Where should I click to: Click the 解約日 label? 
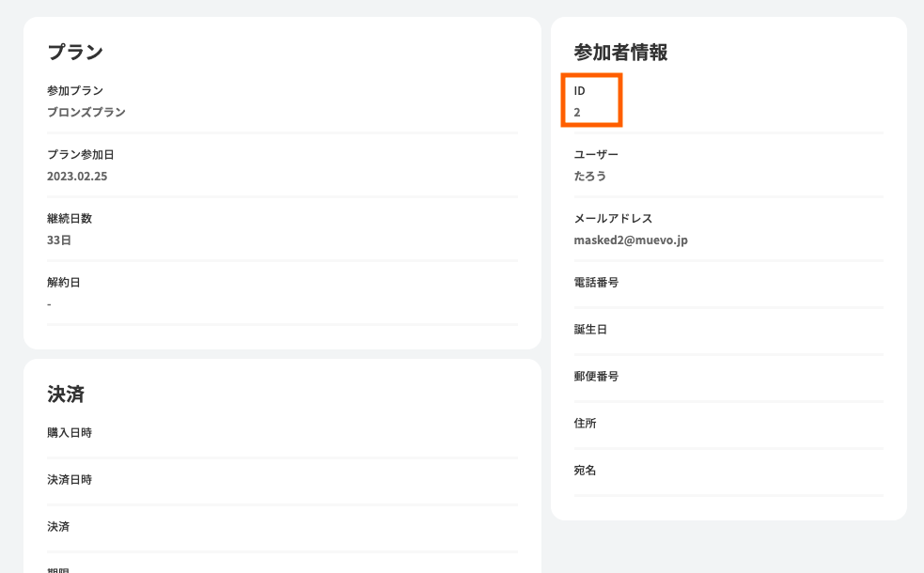click(64, 283)
